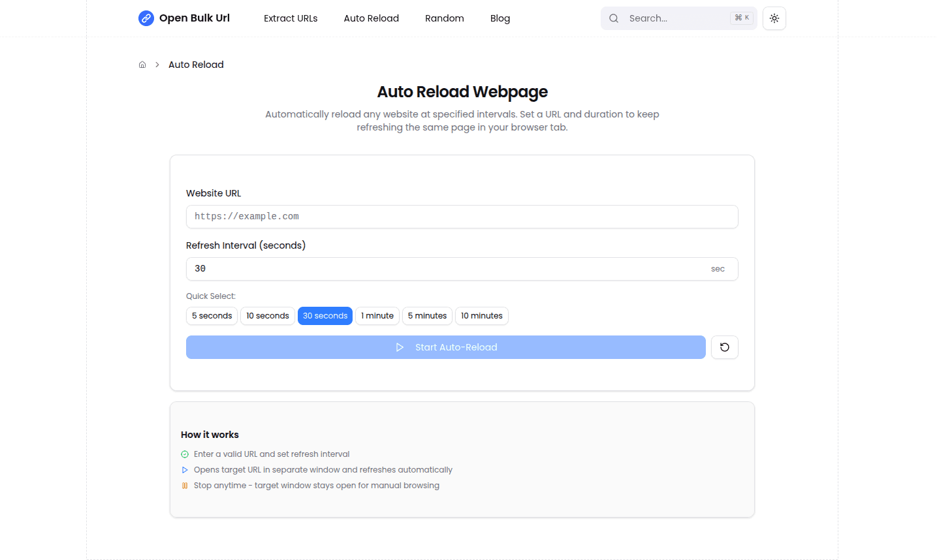Select the 5 seconds quick interval

tap(212, 316)
